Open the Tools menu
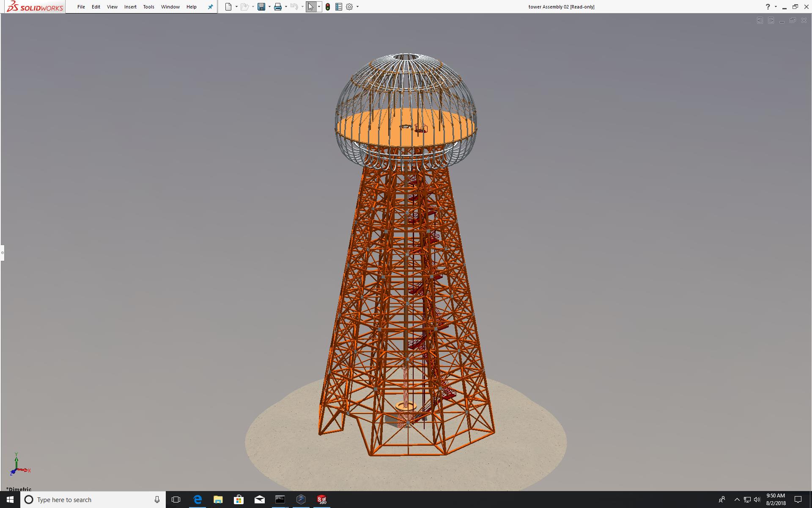Viewport: 812px width, 508px height. click(148, 7)
